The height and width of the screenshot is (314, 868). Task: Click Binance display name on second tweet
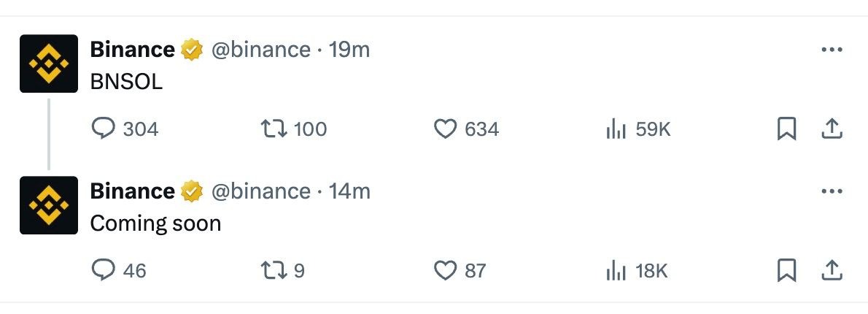132,191
